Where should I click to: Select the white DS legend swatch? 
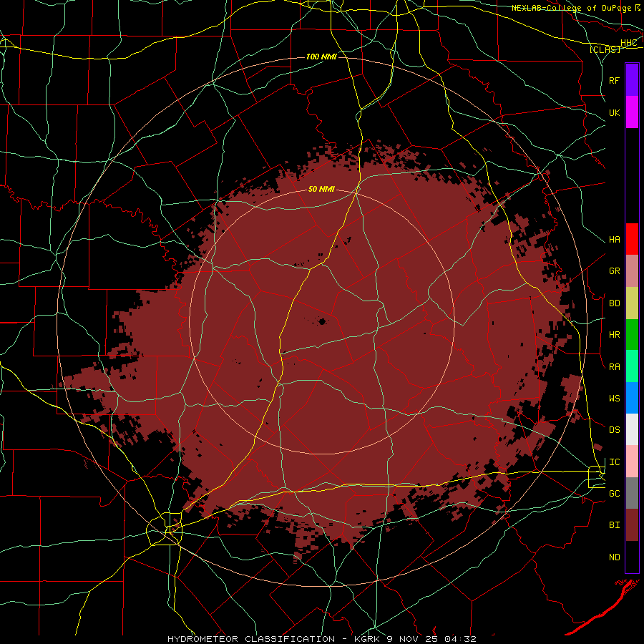(x=632, y=429)
